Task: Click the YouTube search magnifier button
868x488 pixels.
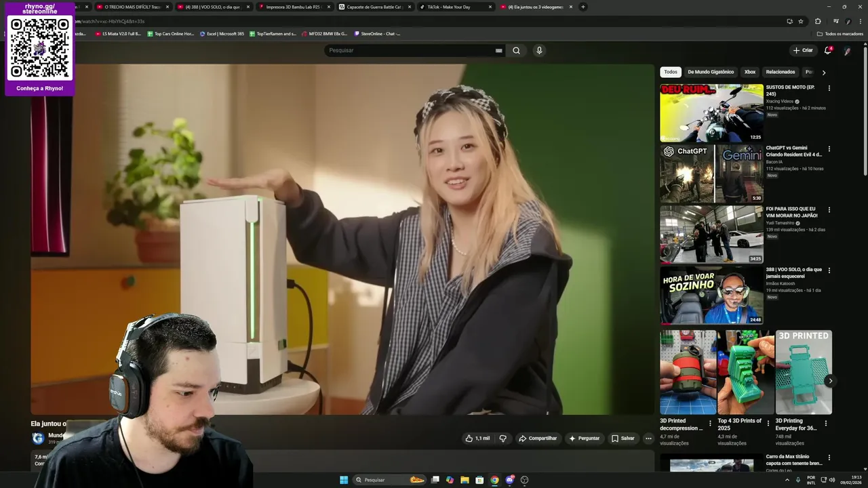Action: coord(516,50)
